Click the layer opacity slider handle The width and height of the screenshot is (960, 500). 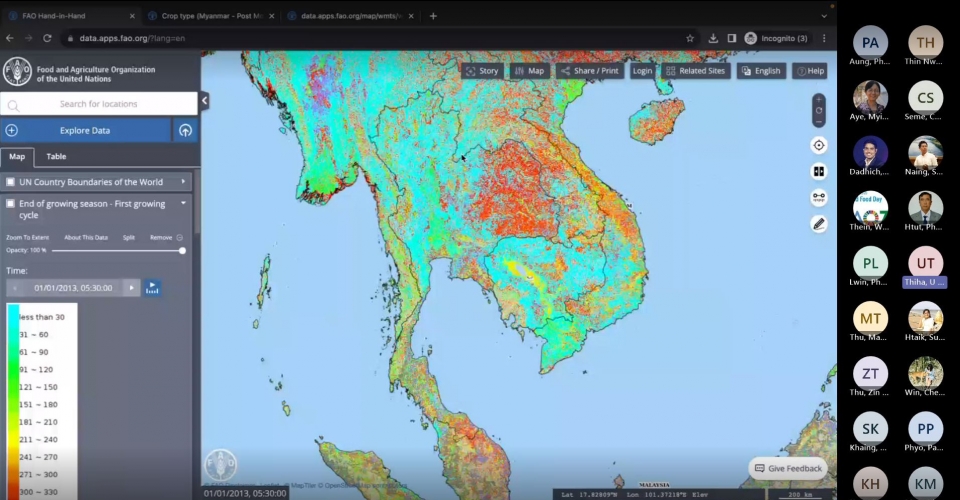[182, 250]
